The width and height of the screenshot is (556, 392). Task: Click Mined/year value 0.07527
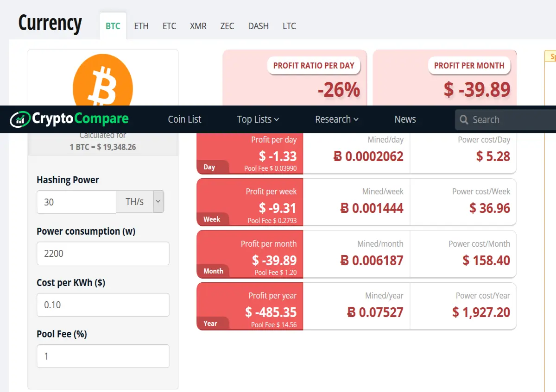coord(376,312)
